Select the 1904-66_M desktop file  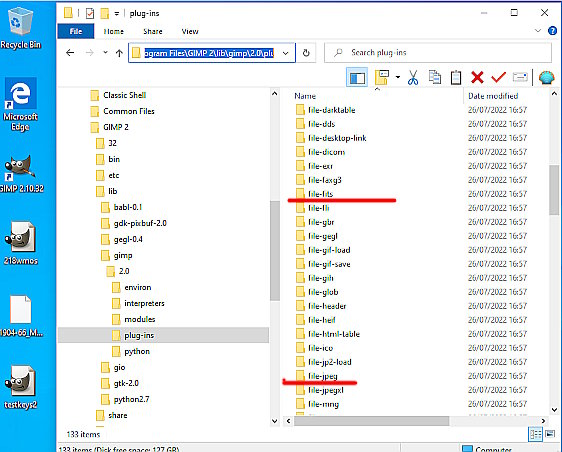point(20,316)
